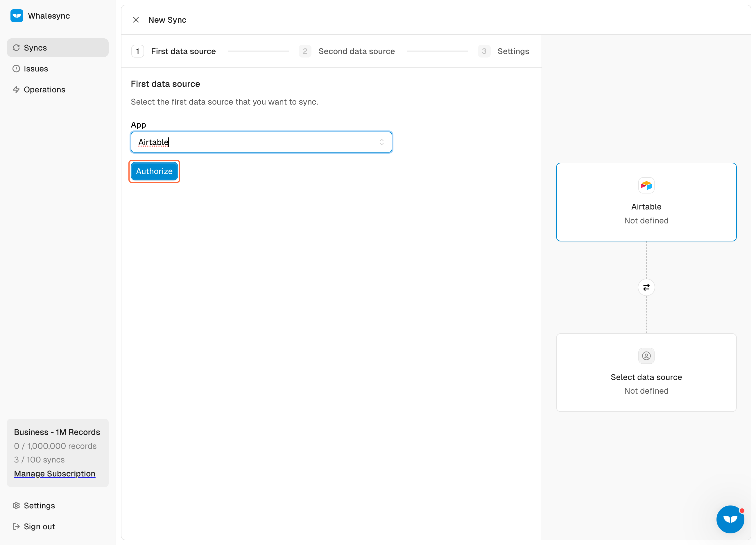Close the New Sync dialog

136,20
